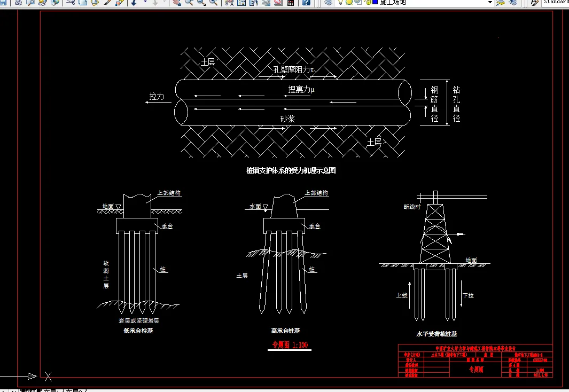Click the Save icon in the toolbar
This screenshot has width=569, height=392.
coord(3,2)
